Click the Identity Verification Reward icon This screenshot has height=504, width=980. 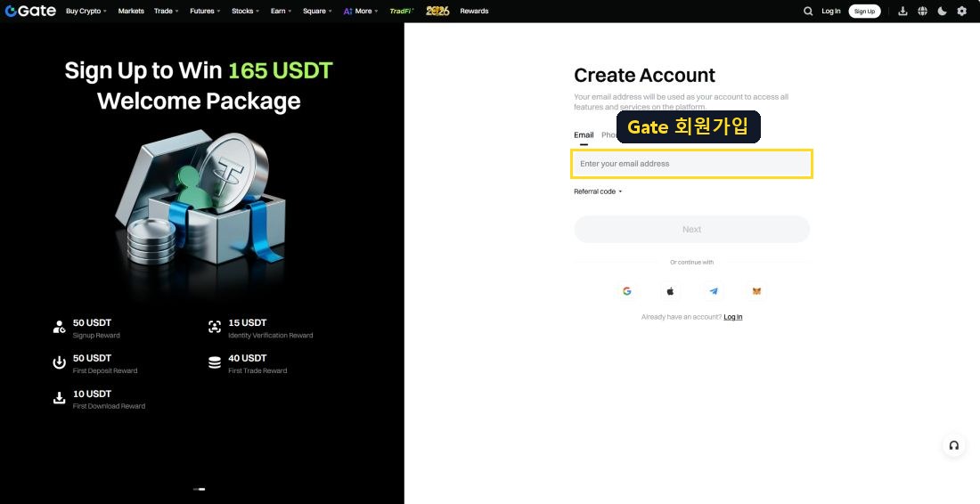(x=215, y=327)
